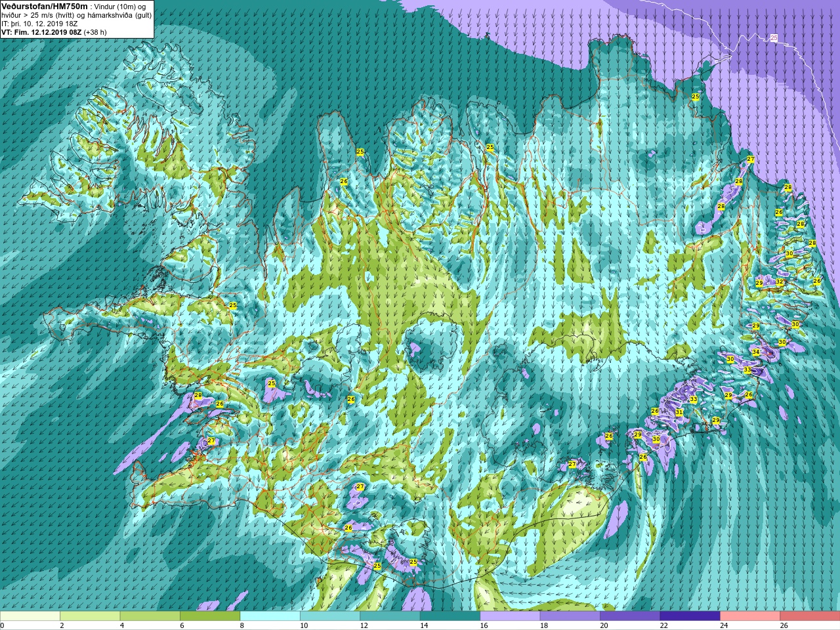Click the '18' tick on the legend scale
840x630 pixels.
click(543, 626)
